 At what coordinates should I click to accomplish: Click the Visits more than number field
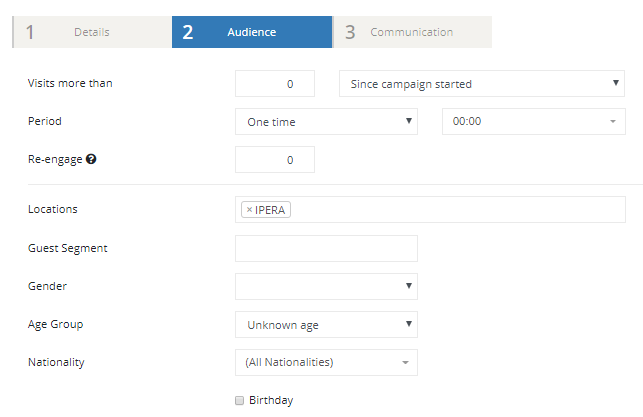click(x=275, y=84)
